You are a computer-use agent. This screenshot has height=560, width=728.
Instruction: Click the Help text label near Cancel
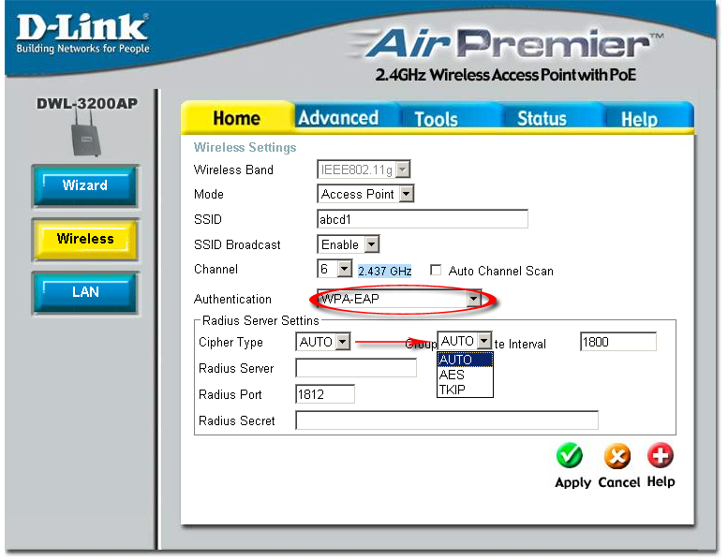coord(661,481)
